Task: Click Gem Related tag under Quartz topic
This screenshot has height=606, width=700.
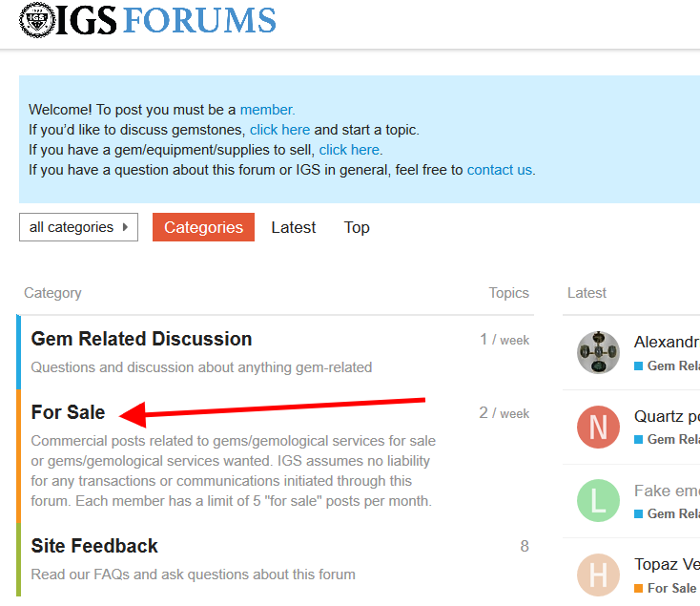Action: pos(667,439)
